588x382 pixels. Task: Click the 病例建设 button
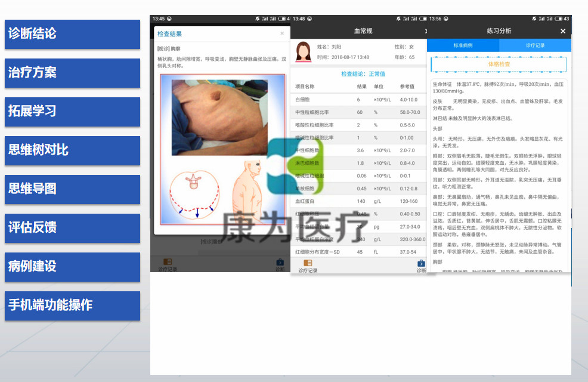tap(72, 267)
